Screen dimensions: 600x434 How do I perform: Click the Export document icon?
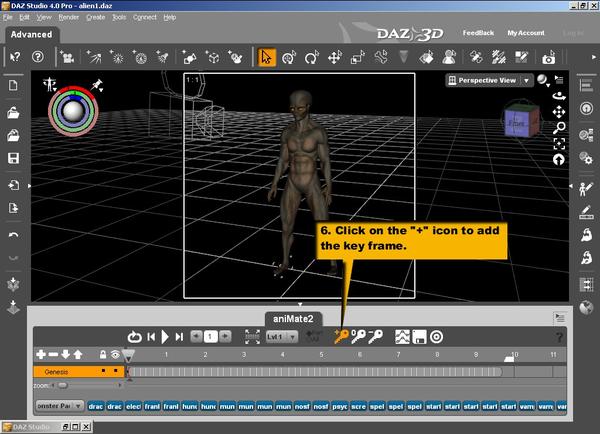(x=13, y=208)
